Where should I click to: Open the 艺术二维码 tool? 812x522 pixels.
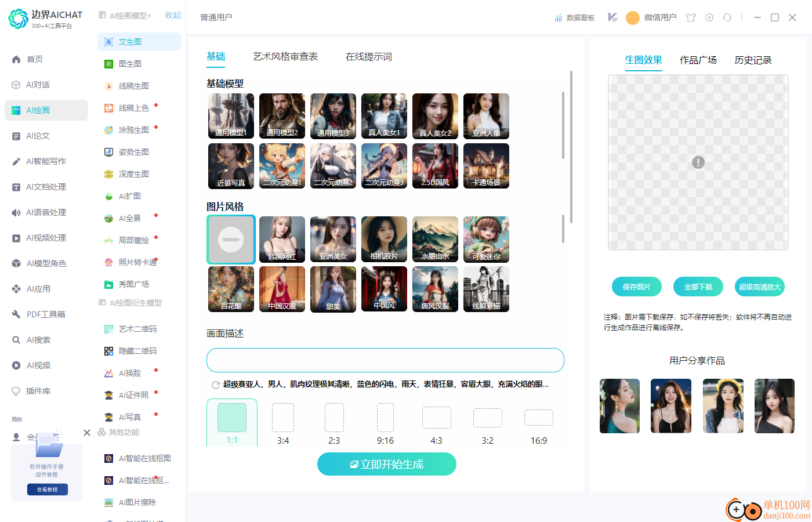tap(139, 329)
